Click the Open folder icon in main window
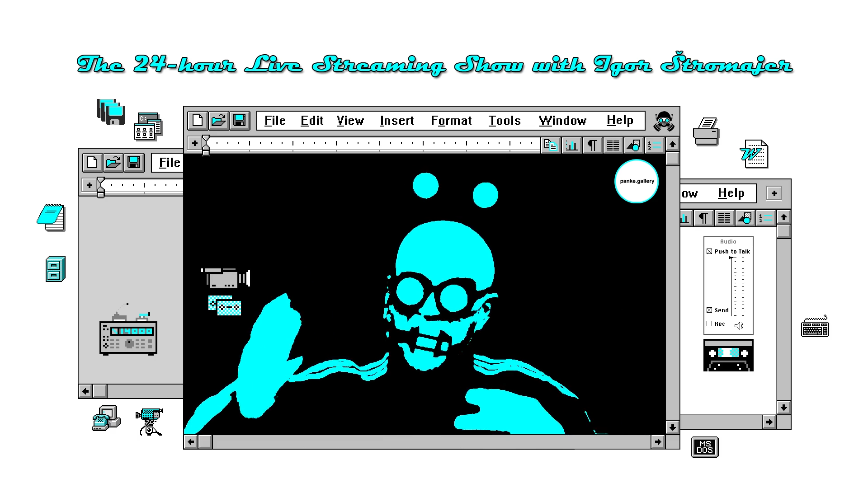This screenshot has width=868, height=488. [218, 120]
